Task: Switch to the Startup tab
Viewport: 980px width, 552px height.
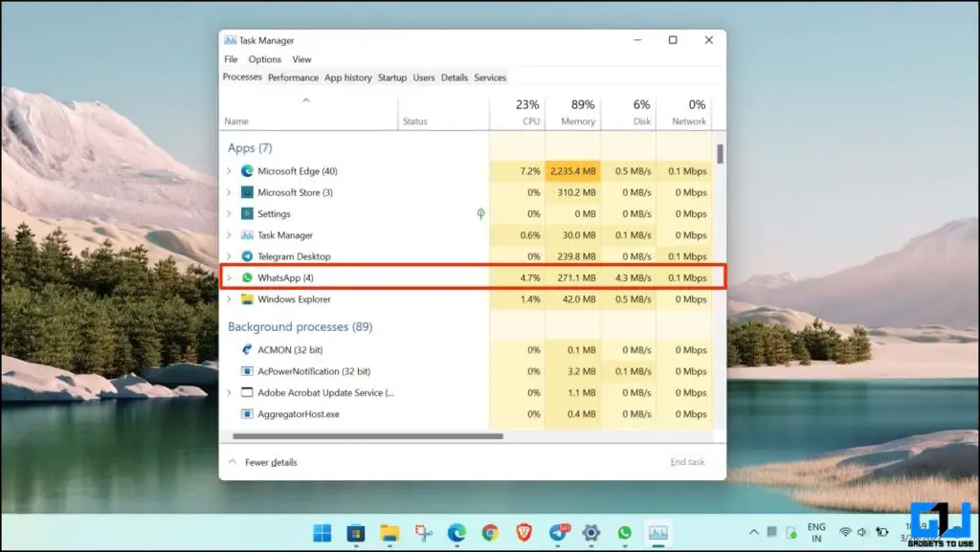Action: point(391,77)
